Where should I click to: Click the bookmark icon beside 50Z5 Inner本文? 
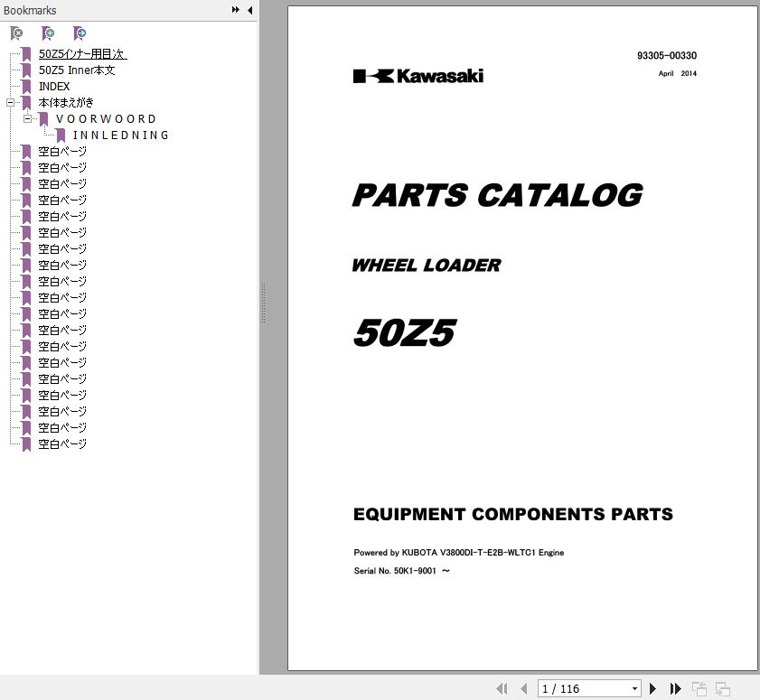click(x=26, y=70)
